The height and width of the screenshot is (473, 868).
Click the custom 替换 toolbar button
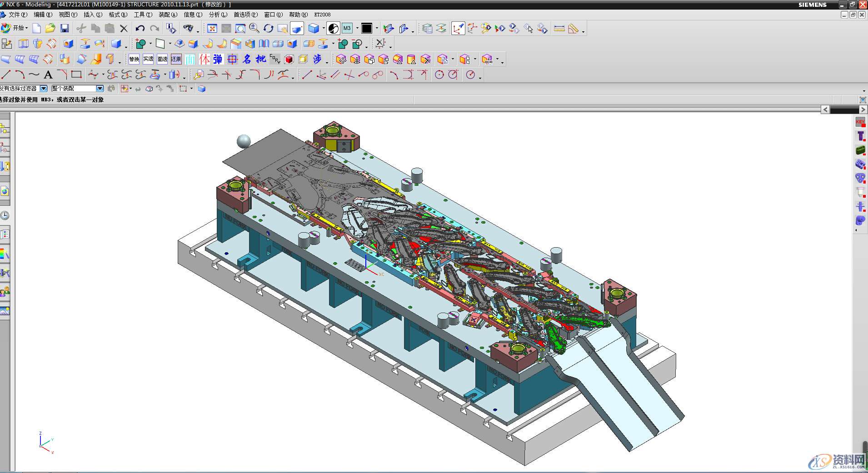[134, 59]
